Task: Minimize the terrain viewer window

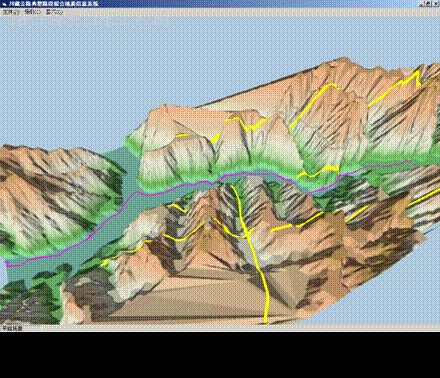Action: coord(422,4)
